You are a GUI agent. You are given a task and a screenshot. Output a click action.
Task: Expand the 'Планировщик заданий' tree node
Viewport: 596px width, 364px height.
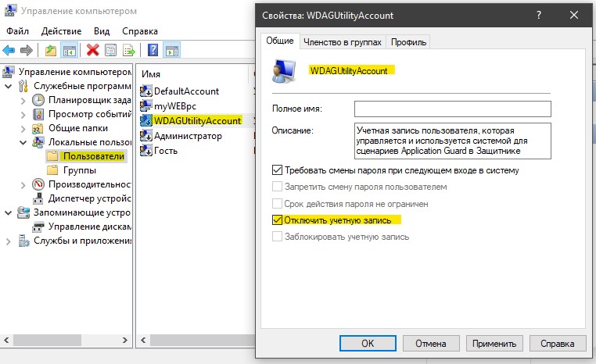click(x=23, y=101)
